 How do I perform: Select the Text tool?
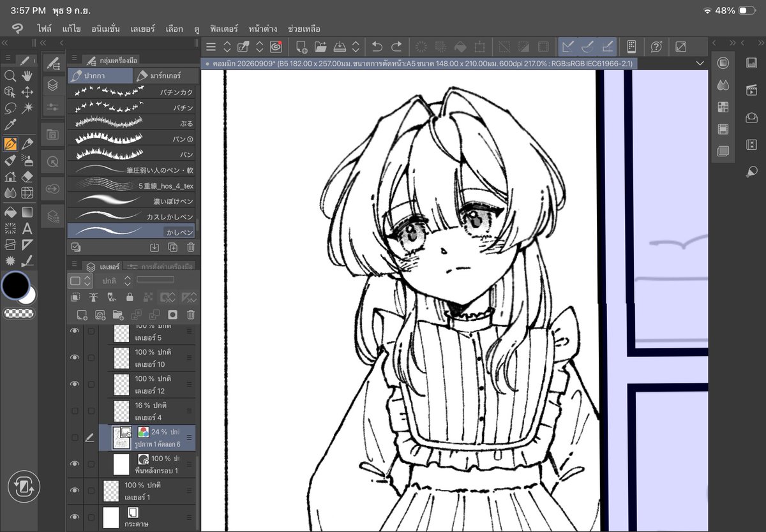coord(27,228)
